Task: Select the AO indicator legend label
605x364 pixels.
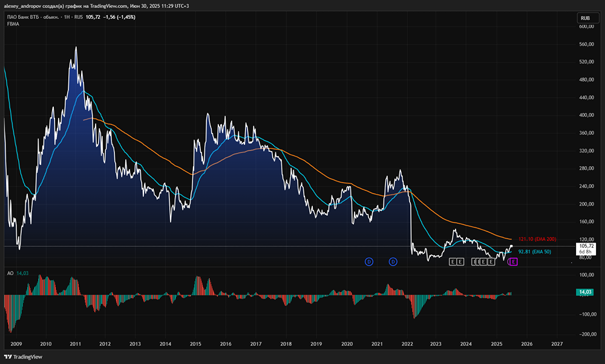Action: 10,273
